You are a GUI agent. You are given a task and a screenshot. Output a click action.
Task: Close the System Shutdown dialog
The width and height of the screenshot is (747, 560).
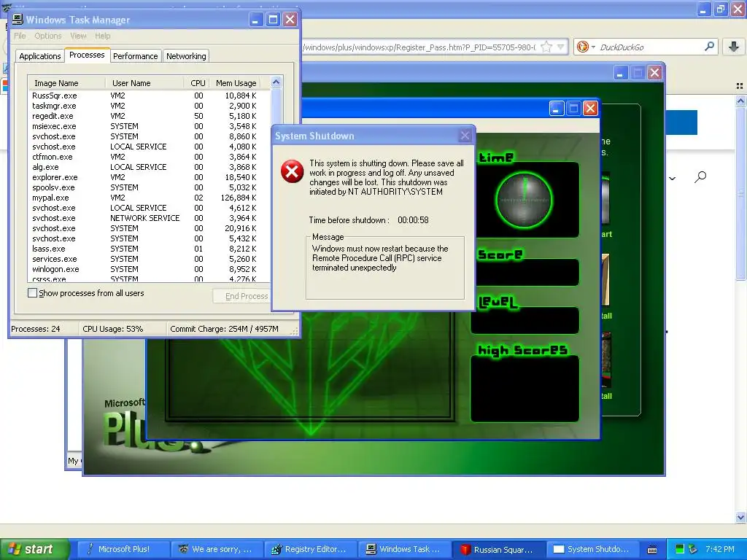pos(465,136)
